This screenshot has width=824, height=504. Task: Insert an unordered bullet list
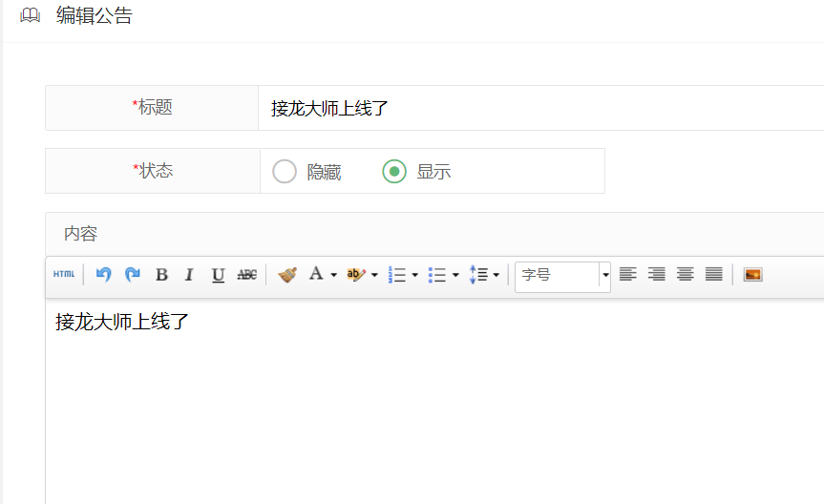coord(436,274)
